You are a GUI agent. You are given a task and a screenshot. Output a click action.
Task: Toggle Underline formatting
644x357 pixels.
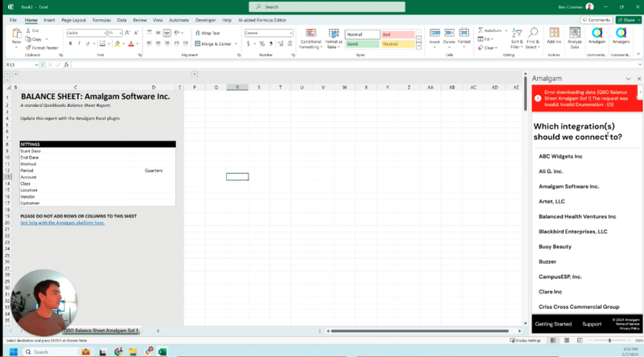click(88, 43)
